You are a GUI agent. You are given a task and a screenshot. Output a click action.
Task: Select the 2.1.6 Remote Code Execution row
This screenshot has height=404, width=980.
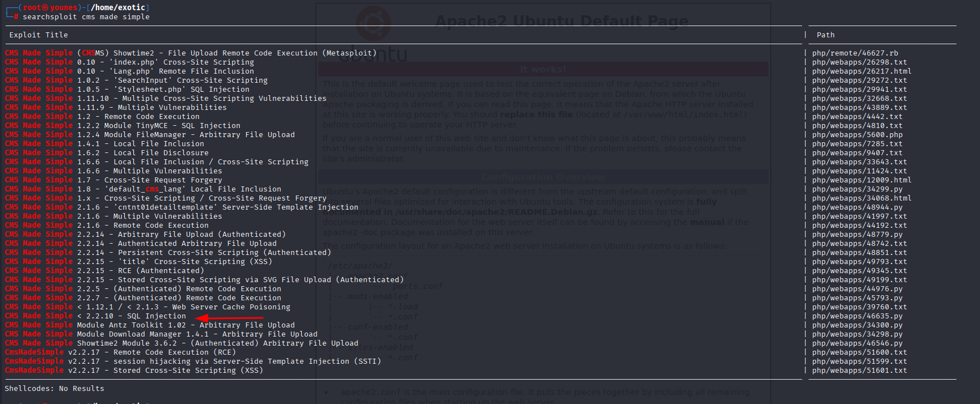click(x=107, y=226)
